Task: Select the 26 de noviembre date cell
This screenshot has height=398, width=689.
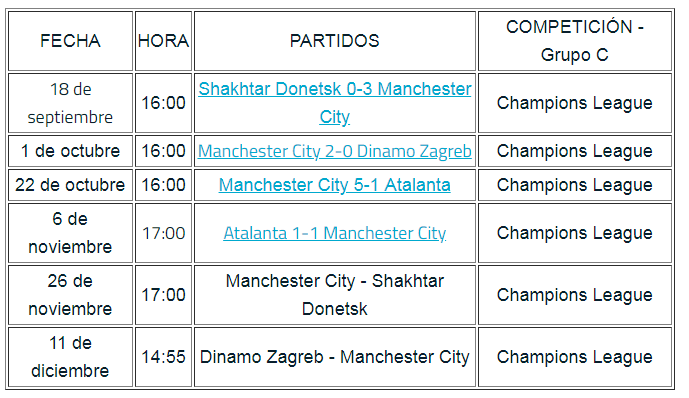Action: coord(70,295)
